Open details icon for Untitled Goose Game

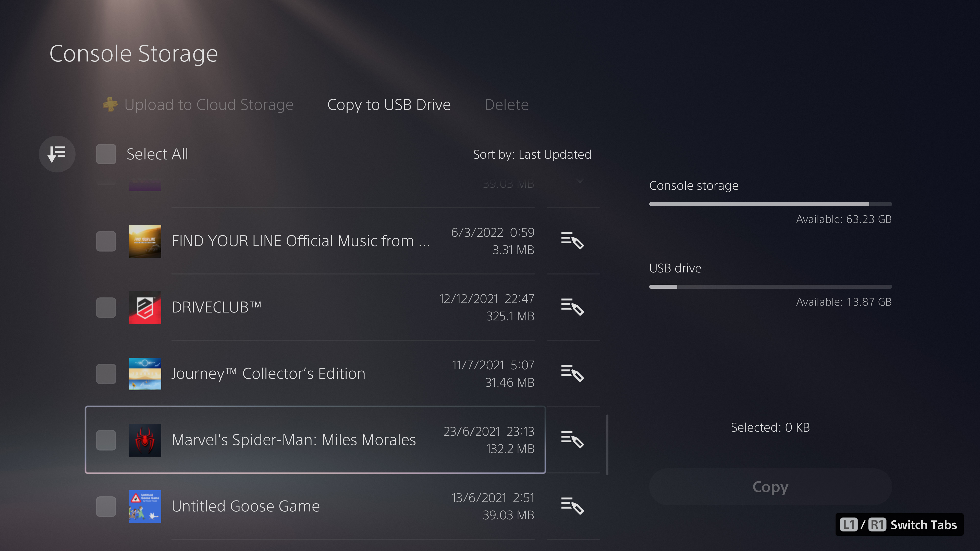[x=572, y=506]
